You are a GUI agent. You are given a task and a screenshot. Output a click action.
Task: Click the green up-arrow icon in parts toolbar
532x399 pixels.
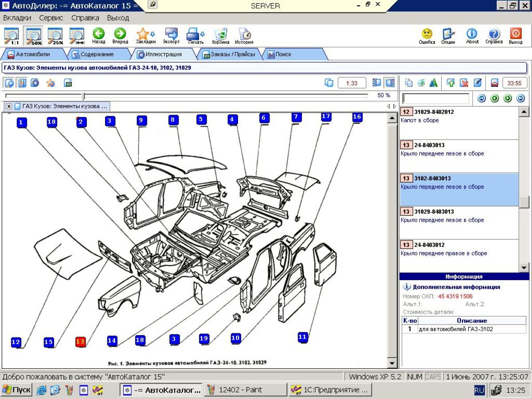(451, 83)
